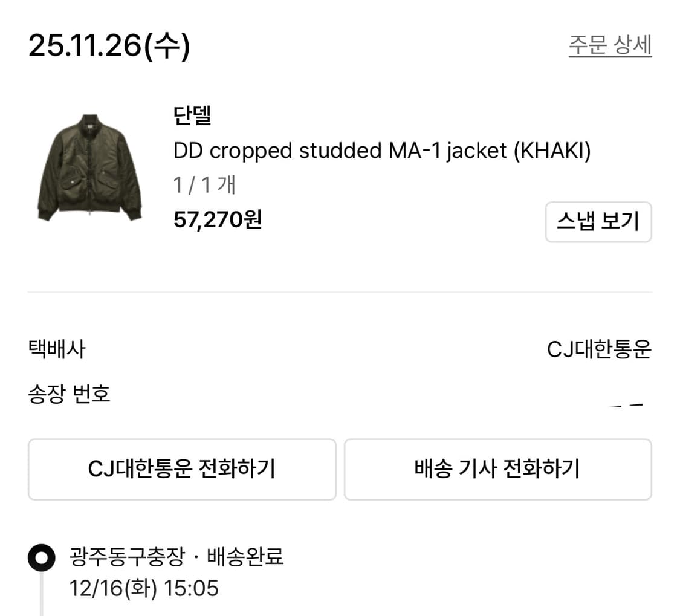This screenshot has width=680, height=616.
Task: Select the quantity text 1 / 1 개
Action: pos(204,186)
